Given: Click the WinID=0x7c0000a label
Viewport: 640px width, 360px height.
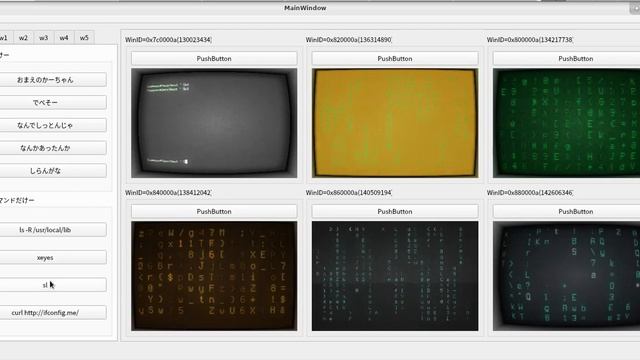Looking at the screenshot, I should tap(168, 40).
